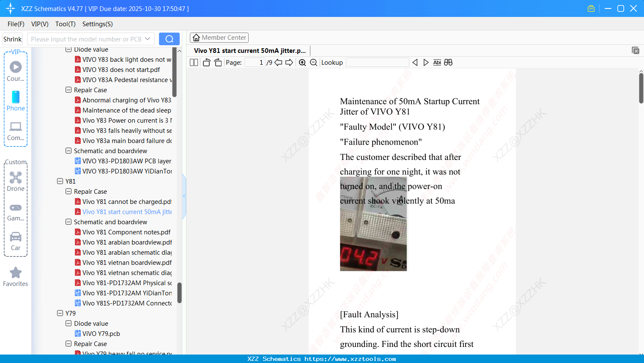Image resolution: width=644 pixels, height=363 pixels.
Task: Collapse the Y81 tree node
Action: 60,181
